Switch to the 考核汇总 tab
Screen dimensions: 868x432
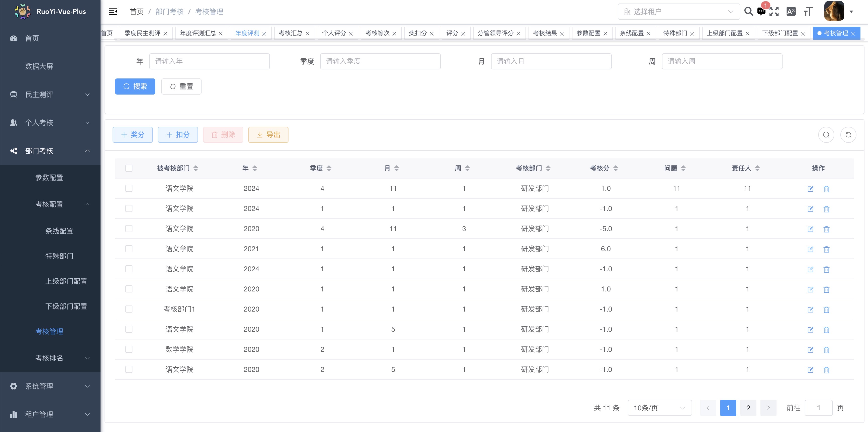291,33
